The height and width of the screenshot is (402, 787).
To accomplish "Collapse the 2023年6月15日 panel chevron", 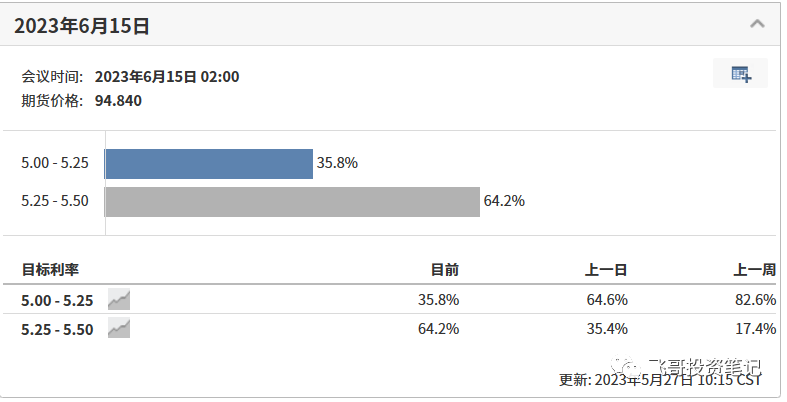I will [757, 24].
